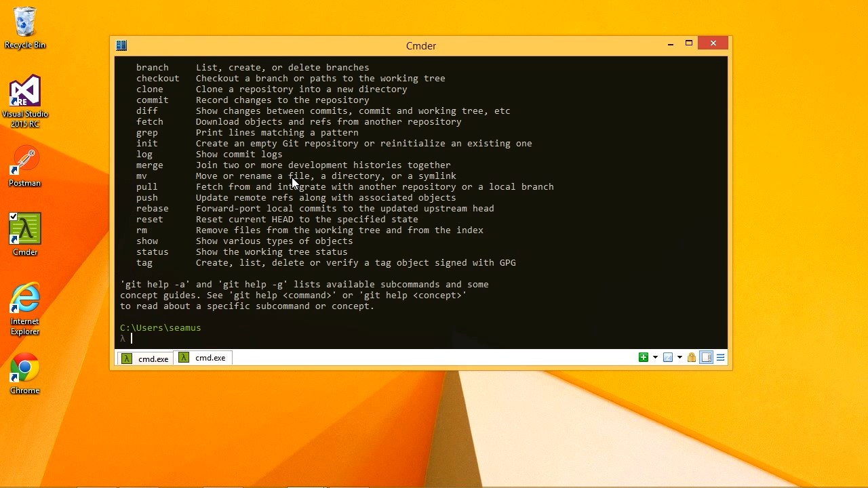868x488 pixels.
Task: Expand the new console dropdown arrow
Action: click(x=655, y=358)
